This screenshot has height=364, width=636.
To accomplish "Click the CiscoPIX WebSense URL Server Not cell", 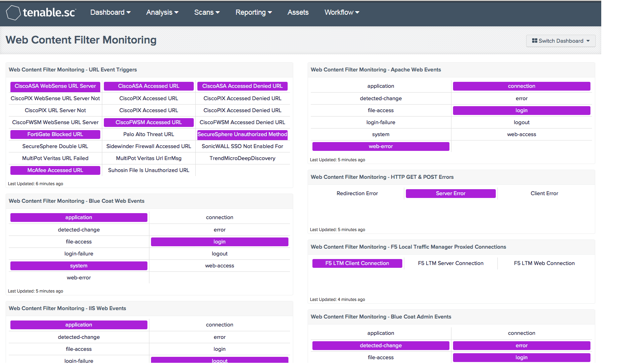I will click(x=55, y=98).
